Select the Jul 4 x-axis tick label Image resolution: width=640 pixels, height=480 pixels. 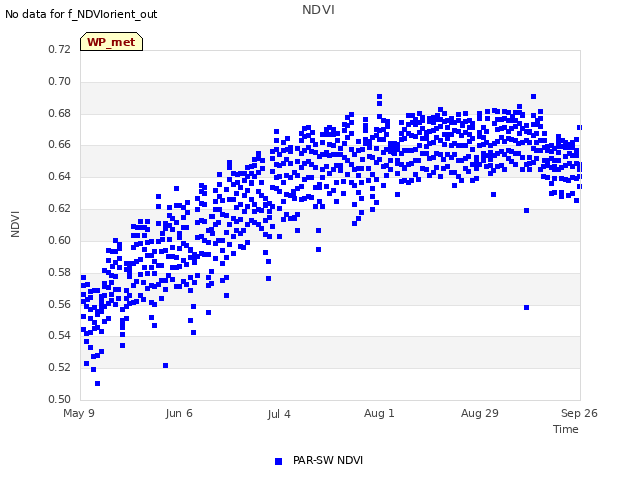coord(279,414)
